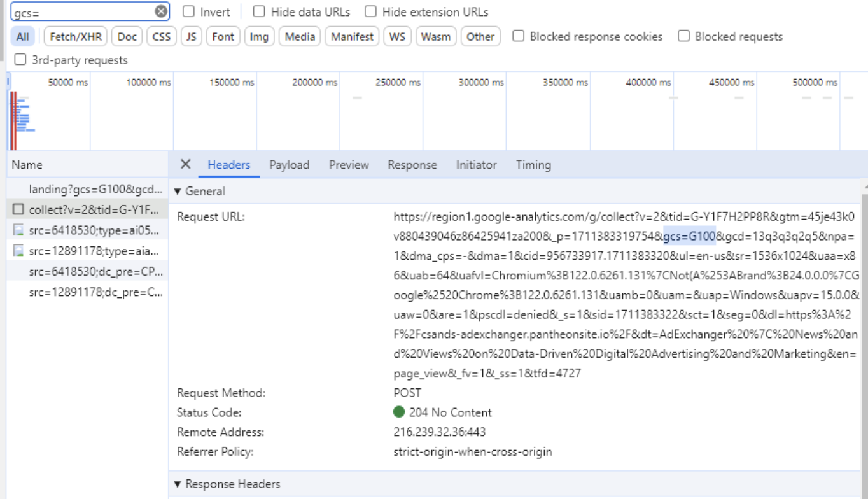Viewport: 868px width, 499px height.
Task: Filter by WS requests
Action: (x=397, y=36)
